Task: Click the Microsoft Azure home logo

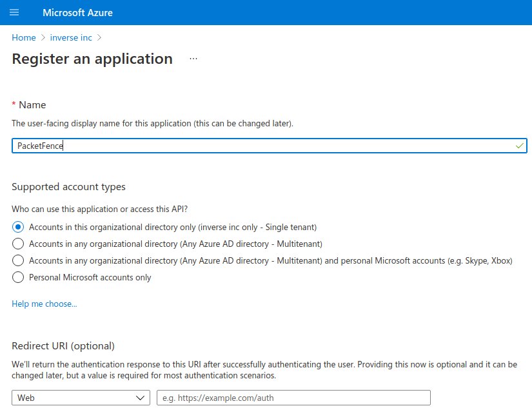Action: [77, 12]
